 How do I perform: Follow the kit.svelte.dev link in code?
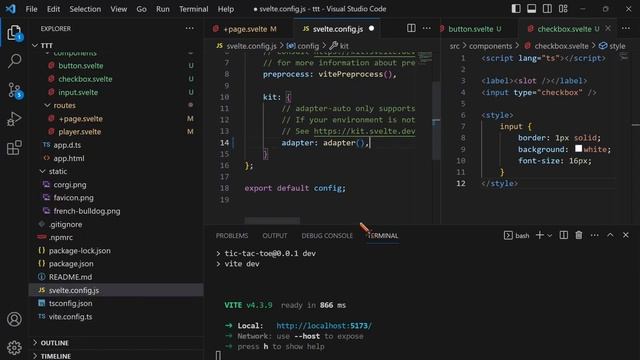click(x=364, y=131)
